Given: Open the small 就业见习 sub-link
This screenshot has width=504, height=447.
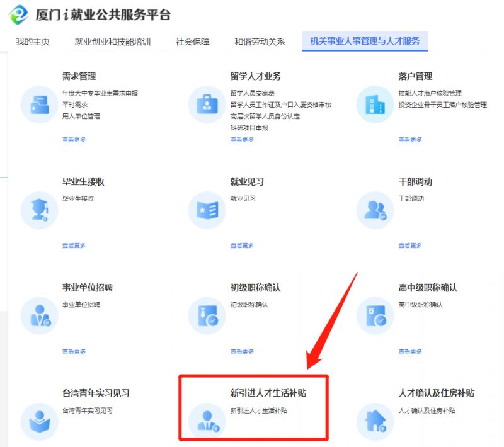Looking at the screenshot, I should [243, 199].
